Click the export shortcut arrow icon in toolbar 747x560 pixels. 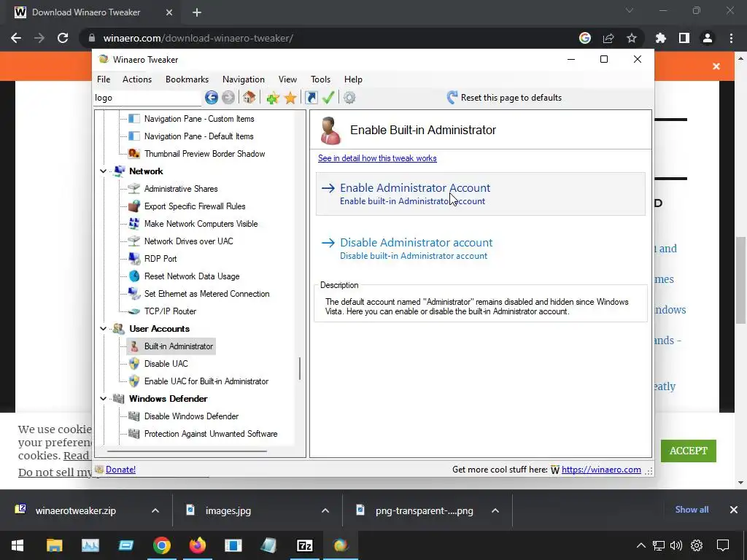(311, 98)
